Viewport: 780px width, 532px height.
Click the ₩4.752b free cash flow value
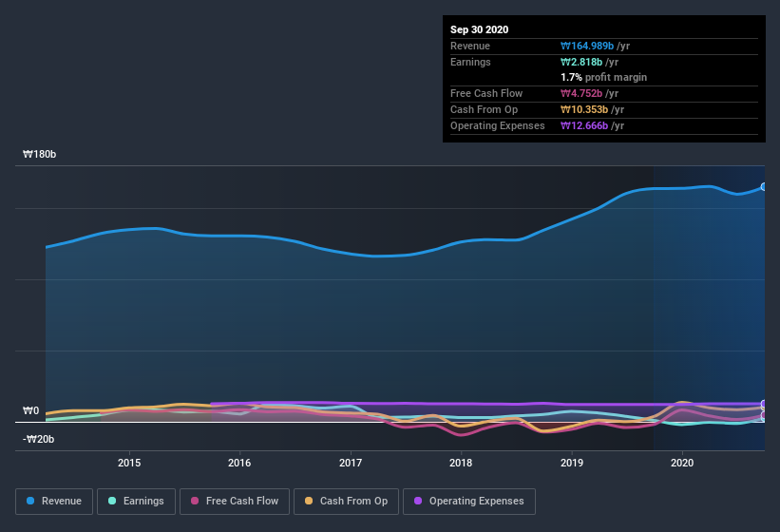tap(581, 93)
